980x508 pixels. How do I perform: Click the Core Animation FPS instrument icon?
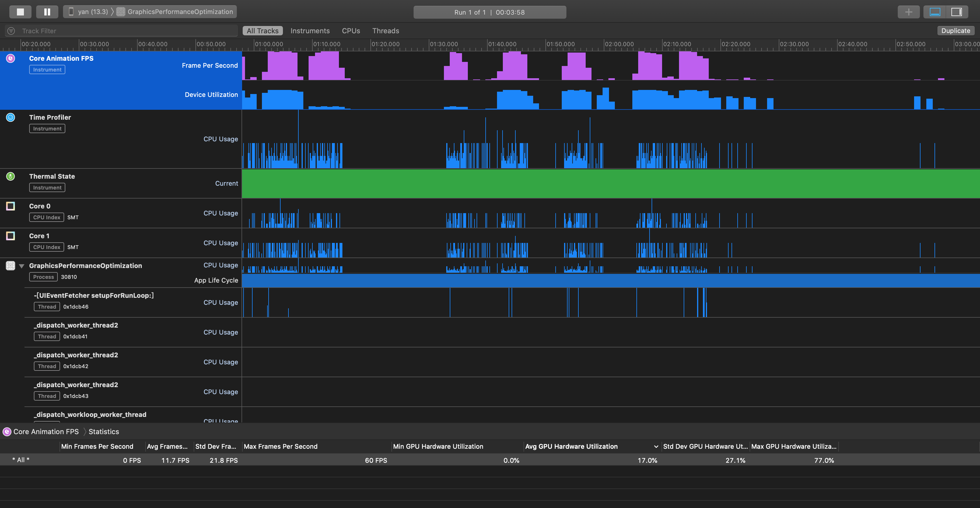tap(11, 58)
